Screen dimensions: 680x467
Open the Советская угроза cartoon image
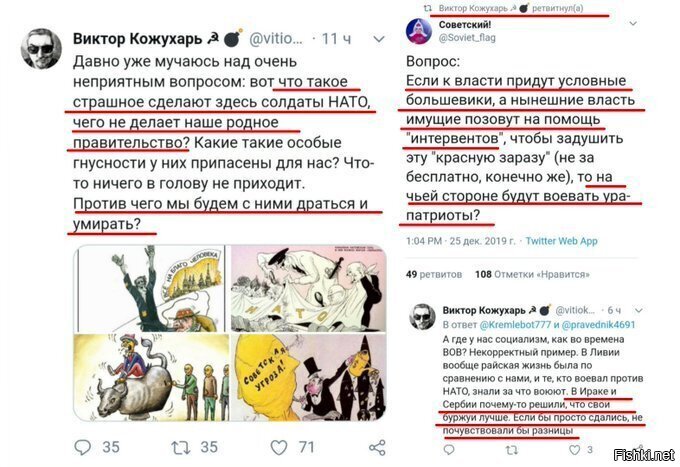pos(308,377)
